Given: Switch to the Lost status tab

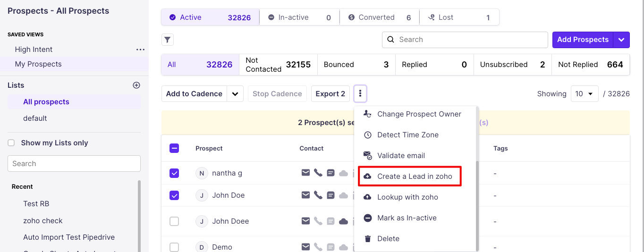Looking at the screenshot, I should point(459,17).
